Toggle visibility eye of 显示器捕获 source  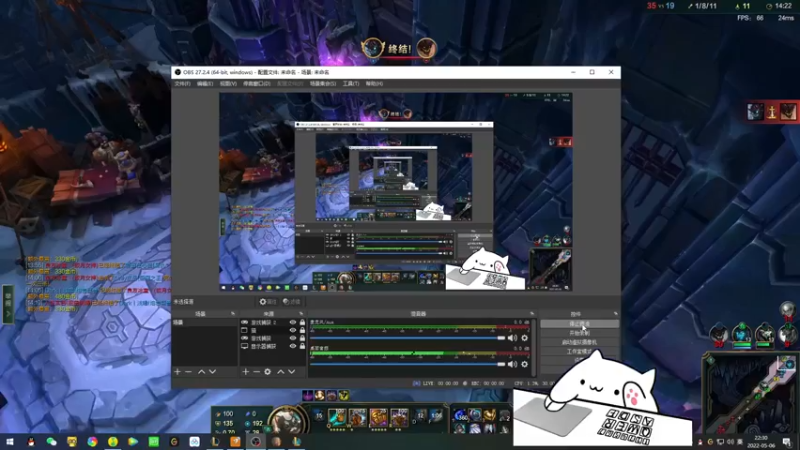point(293,346)
